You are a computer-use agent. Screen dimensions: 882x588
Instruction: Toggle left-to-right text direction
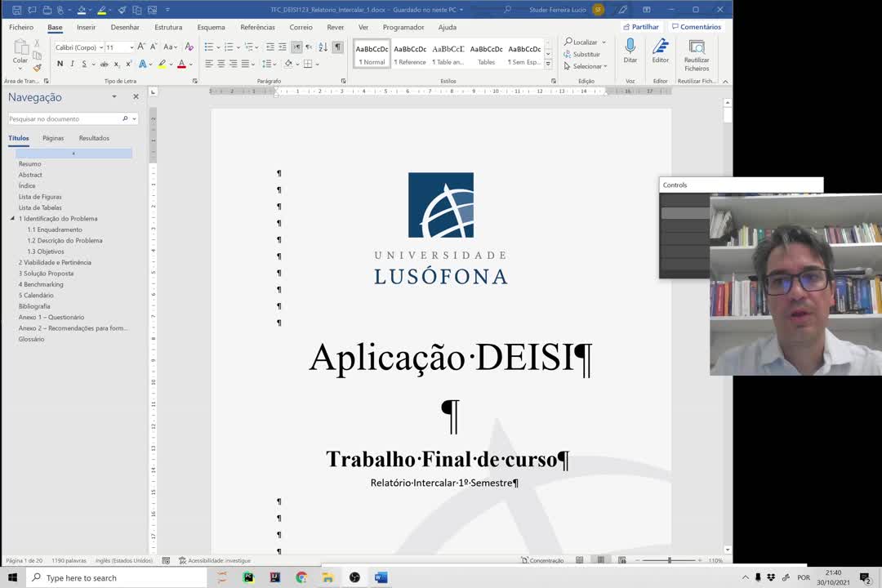tap(296, 47)
